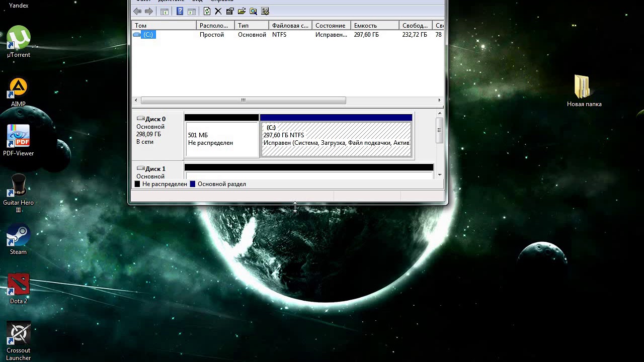Click the Open folder toolbar icon
Image resolution: width=644 pixels, height=362 pixels.
(242, 11)
